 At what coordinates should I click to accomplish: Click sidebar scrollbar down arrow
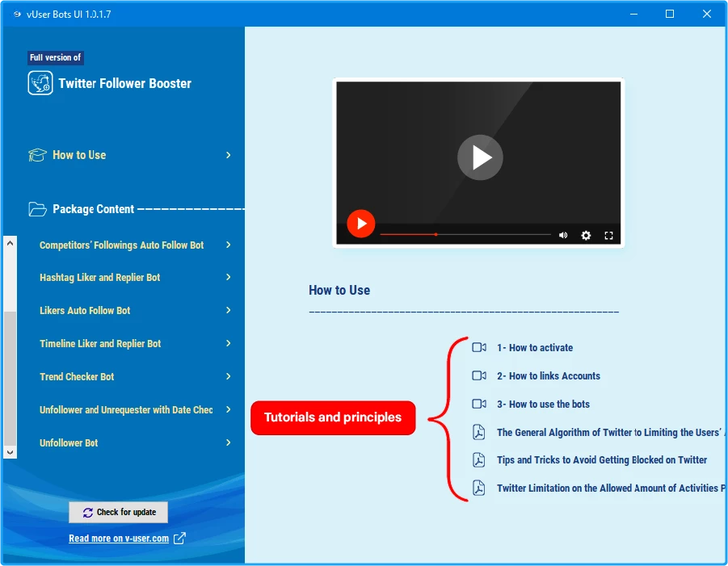point(11,452)
